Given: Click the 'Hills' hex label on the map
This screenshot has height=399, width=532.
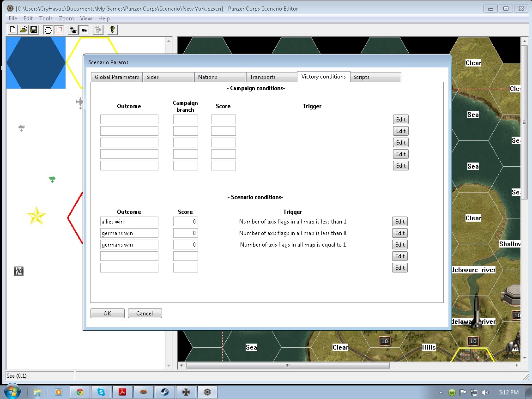Looking at the screenshot, I should [429, 347].
